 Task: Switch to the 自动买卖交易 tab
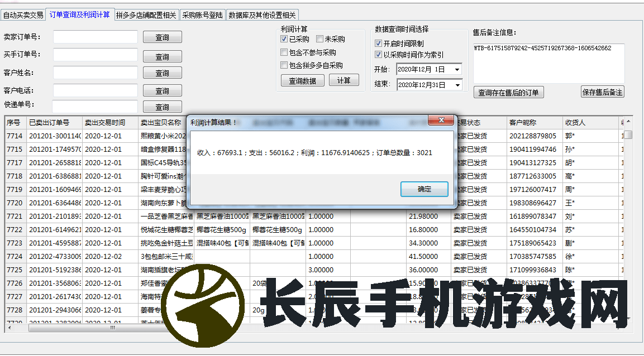pos(23,15)
